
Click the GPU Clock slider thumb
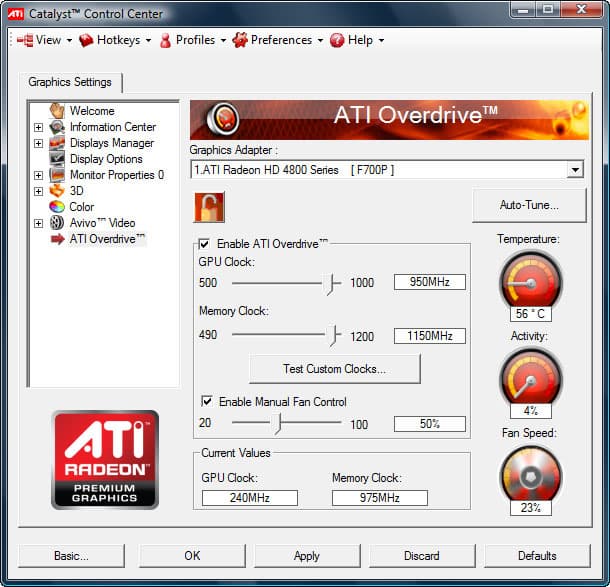pyautogui.click(x=331, y=284)
